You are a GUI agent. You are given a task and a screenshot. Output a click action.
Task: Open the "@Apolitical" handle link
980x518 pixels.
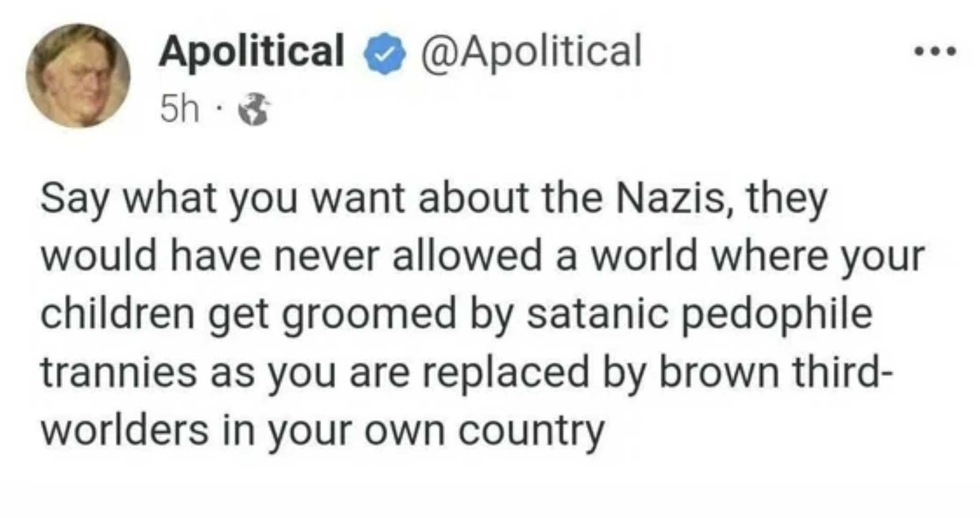pyautogui.click(x=531, y=51)
